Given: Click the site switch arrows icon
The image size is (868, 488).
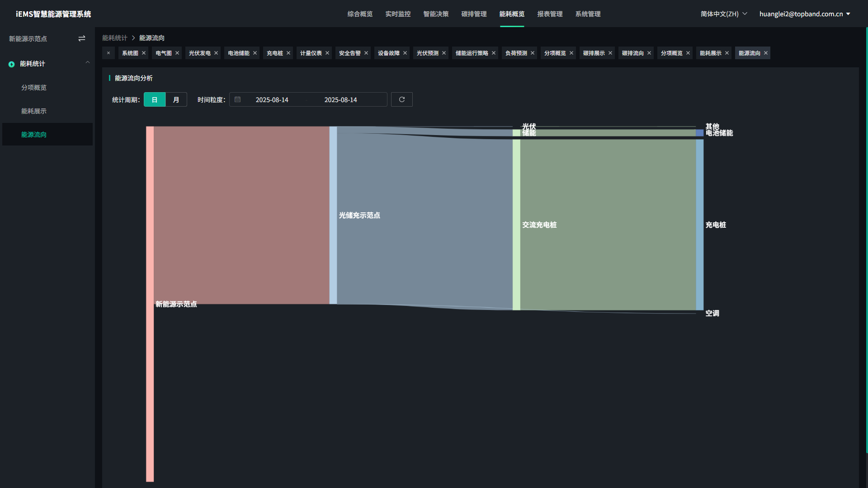Looking at the screenshot, I should coord(82,39).
